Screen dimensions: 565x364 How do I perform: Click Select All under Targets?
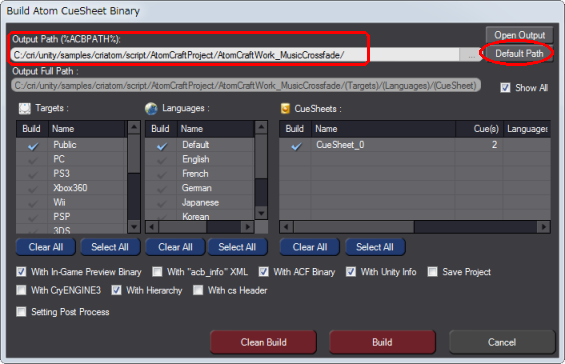110,247
